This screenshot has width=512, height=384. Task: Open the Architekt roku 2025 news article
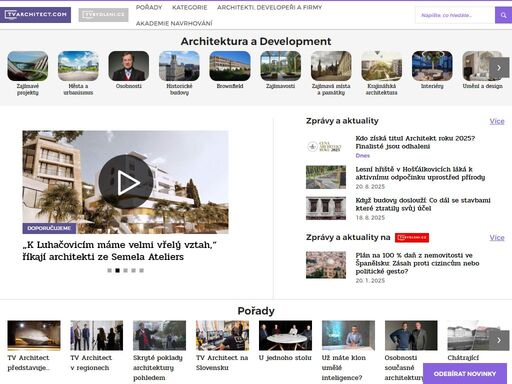(x=415, y=142)
